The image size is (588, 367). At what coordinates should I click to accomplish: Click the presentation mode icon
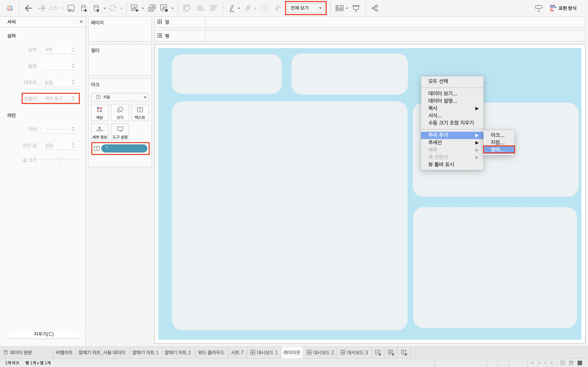(x=356, y=8)
